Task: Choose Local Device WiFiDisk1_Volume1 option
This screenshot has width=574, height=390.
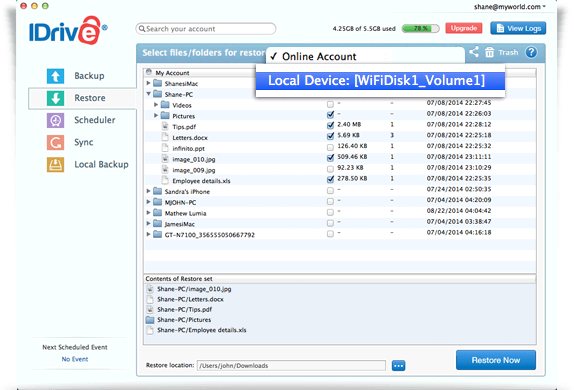Action: 380,81
